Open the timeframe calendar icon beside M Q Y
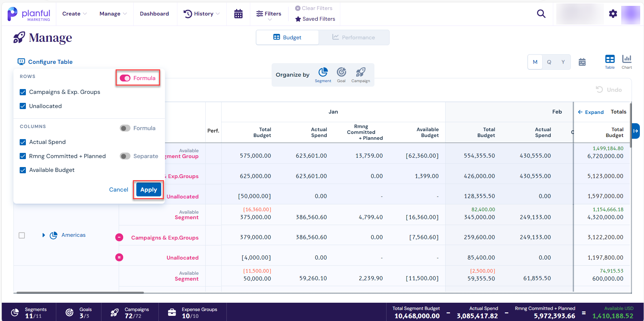This screenshot has height=321, width=644. pyautogui.click(x=582, y=62)
